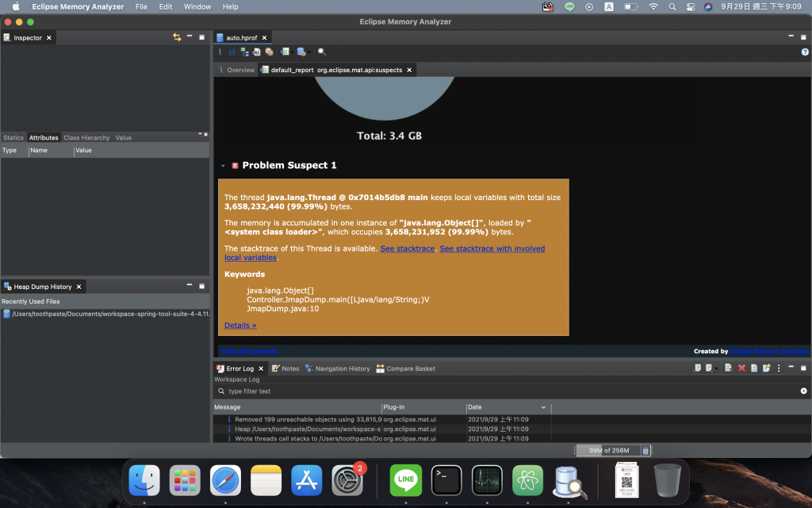812x508 pixels.
Task: Open the Query Browser dropdown arrow
Action: (309, 52)
